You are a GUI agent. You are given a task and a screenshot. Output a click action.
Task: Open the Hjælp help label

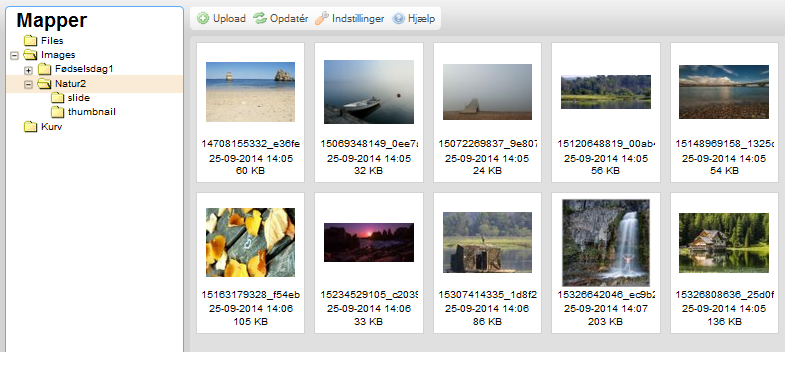[x=421, y=19]
